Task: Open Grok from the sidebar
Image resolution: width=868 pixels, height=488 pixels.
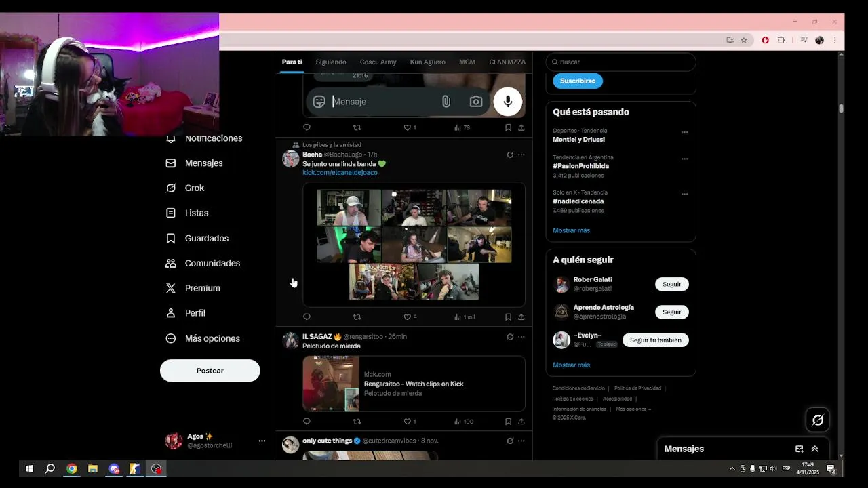Action: [x=185, y=188]
